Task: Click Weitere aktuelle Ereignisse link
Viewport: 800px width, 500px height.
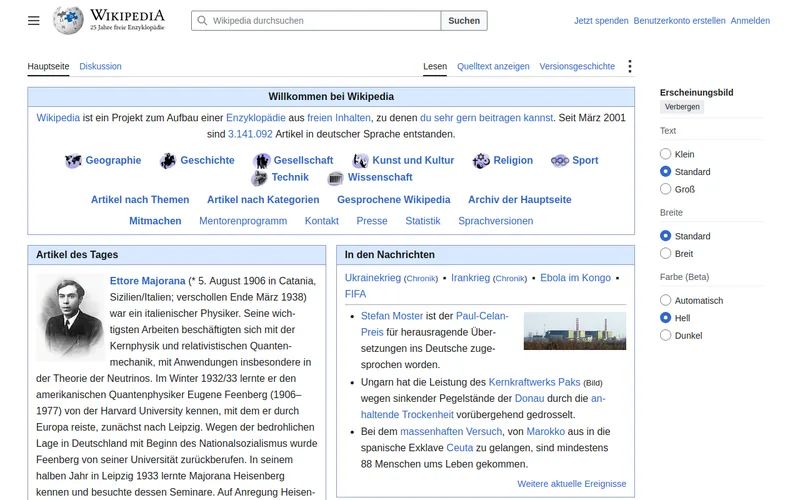Action: (x=571, y=484)
